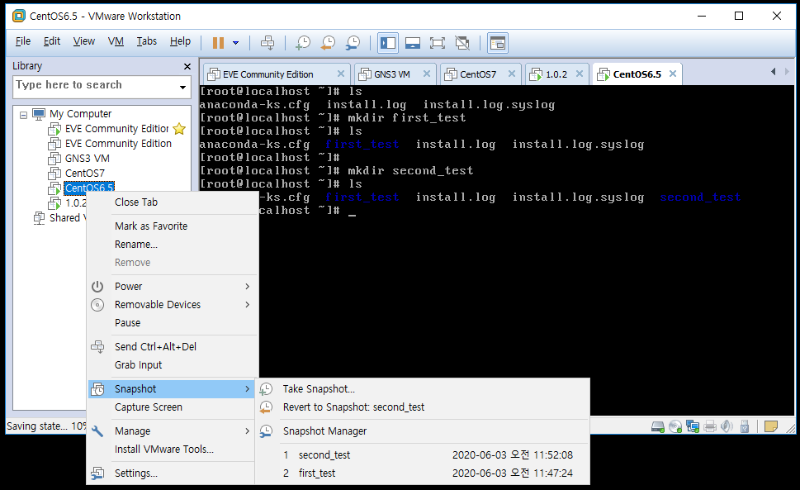Select Revert to Snapshot: second_test

pyautogui.click(x=353, y=407)
